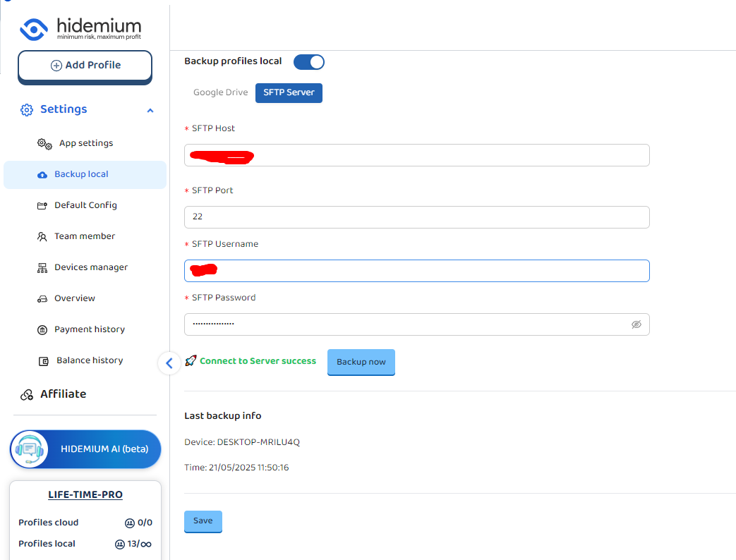Toggle the Backup profiles local switch

(x=308, y=62)
